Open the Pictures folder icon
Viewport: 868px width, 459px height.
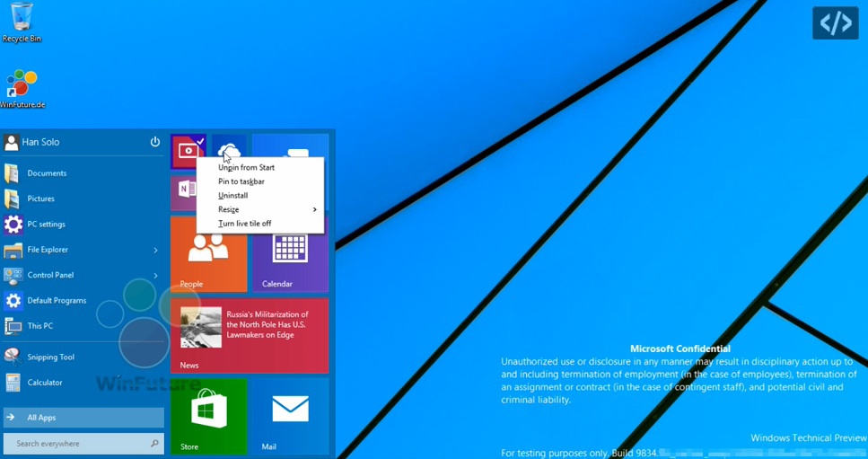pos(12,199)
